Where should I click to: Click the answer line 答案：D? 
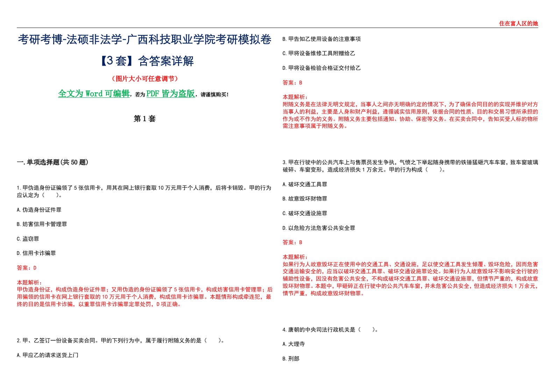click(x=27, y=268)
